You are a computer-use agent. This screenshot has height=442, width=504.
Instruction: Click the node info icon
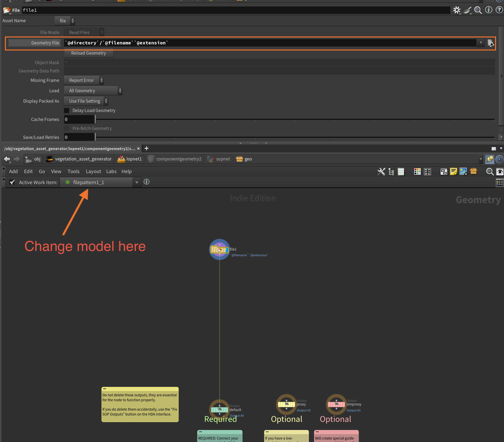coord(489,10)
